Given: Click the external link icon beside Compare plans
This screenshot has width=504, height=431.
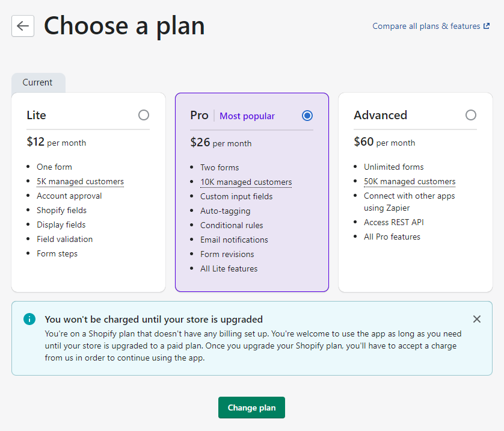Looking at the screenshot, I should [487, 26].
